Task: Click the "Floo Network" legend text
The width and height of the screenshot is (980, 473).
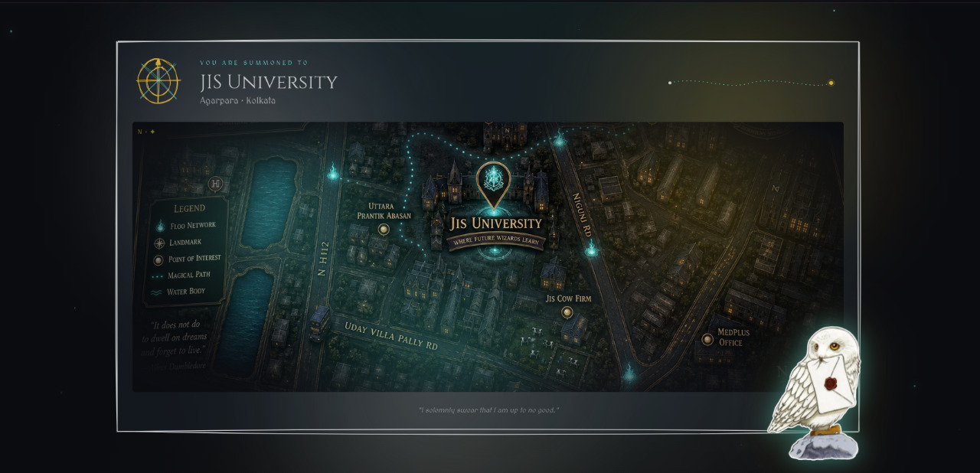Action: [x=192, y=226]
